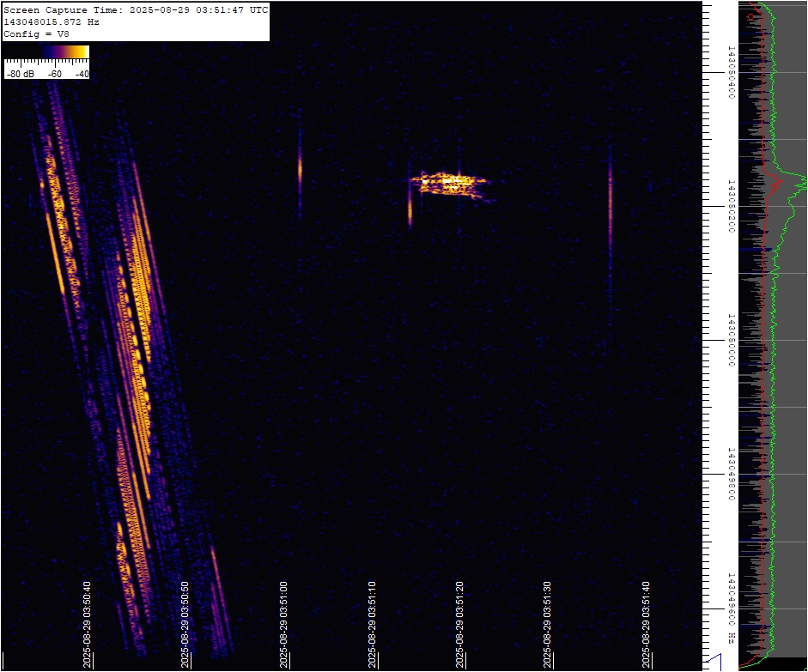This screenshot has height=672, width=808.
Task: Select the 03:51:30 time axis marker
Action: [x=547, y=625]
